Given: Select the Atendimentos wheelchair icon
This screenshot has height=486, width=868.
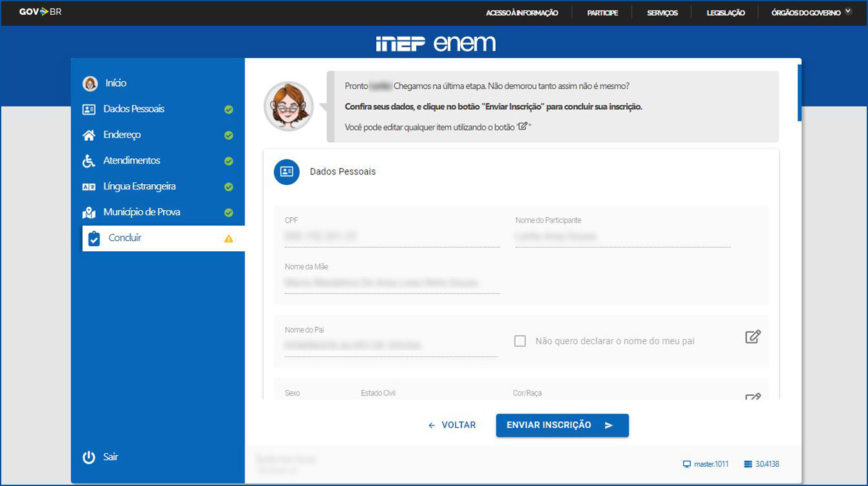Looking at the screenshot, I should [x=89, y=161].
